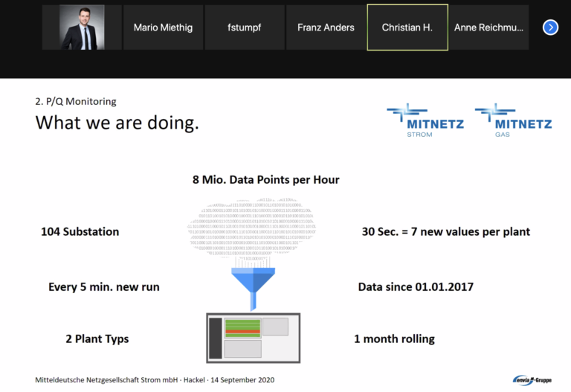Viewport: 571px width, 392px height.
Task: Click the "Data since 01.01.2017" text
Action: tap(415, 286)
